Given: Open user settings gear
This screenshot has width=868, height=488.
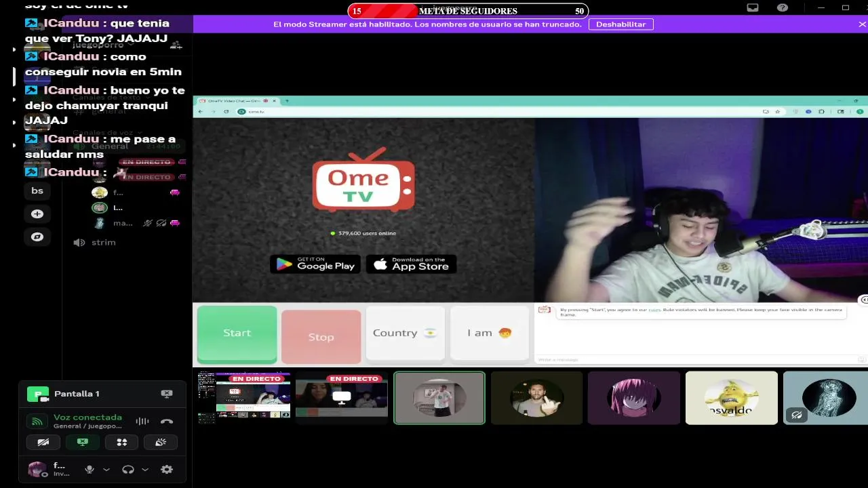Looking at the screenshot, I should pyautogui.click(x=167, y=469).
